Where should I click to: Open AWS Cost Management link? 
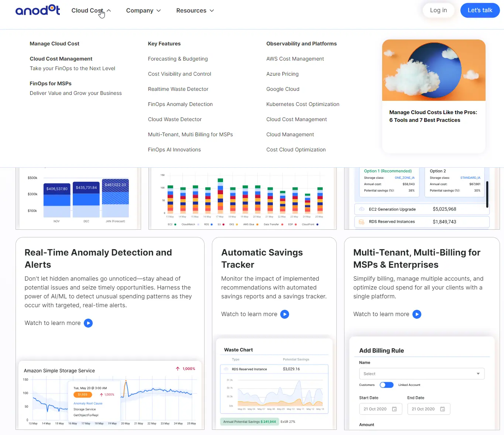point(295,59)
